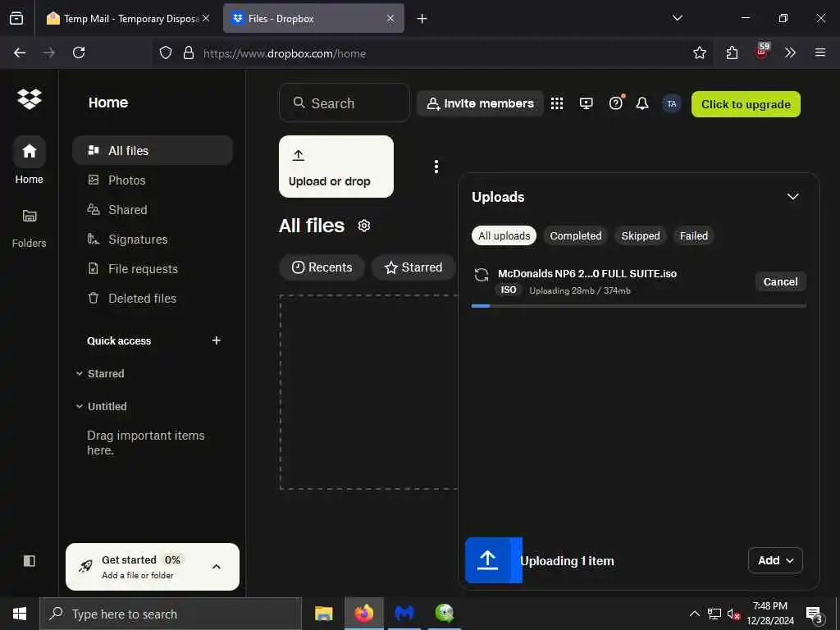Open Folders in the left rail
The image size is (840, 630).
(29, 228)
